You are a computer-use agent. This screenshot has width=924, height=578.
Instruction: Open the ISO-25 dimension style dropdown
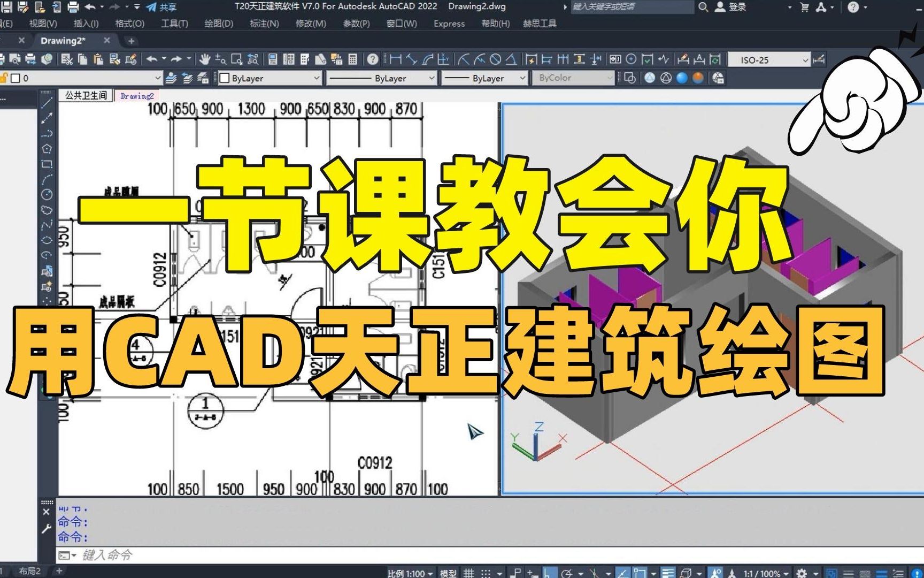click(x=806, y=60)
